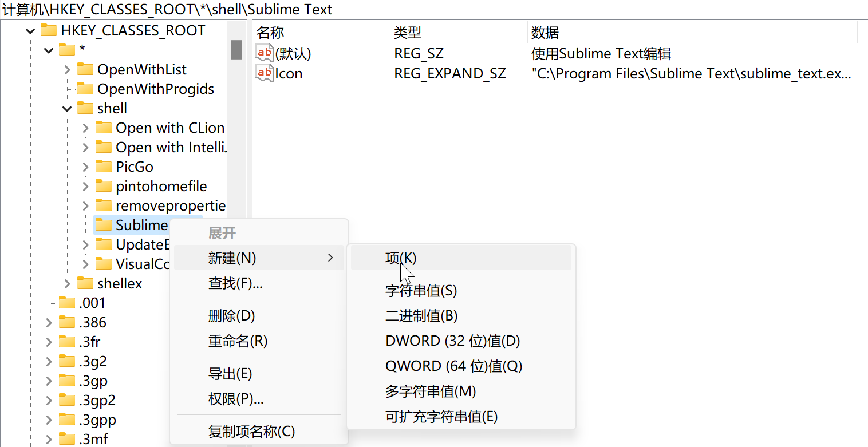Expand the PicGo key
The height and width of the screenshot is (447, 868).
coord(86,167)
